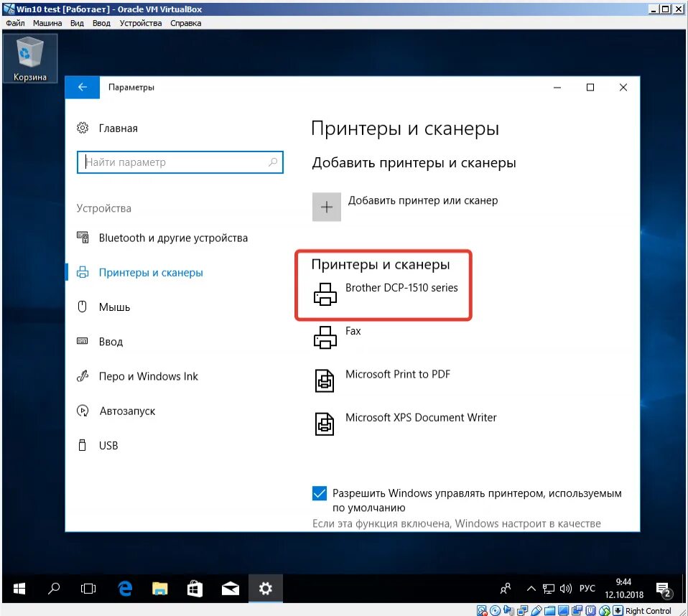Click VirtualBox video capture status icon
The image size is (688, 616).
click(577, 610)
